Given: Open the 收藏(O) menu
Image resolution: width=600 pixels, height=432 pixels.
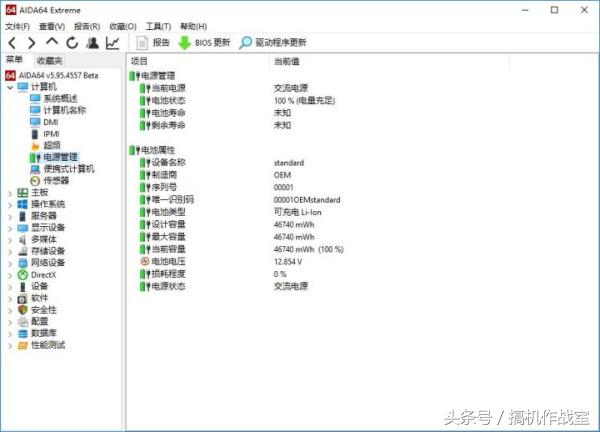Looking at the screenshot, I should [x=123, y=26].
